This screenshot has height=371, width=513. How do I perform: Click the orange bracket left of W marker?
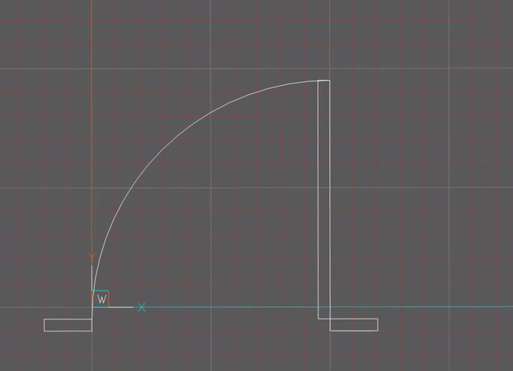[x=93, y=299]
